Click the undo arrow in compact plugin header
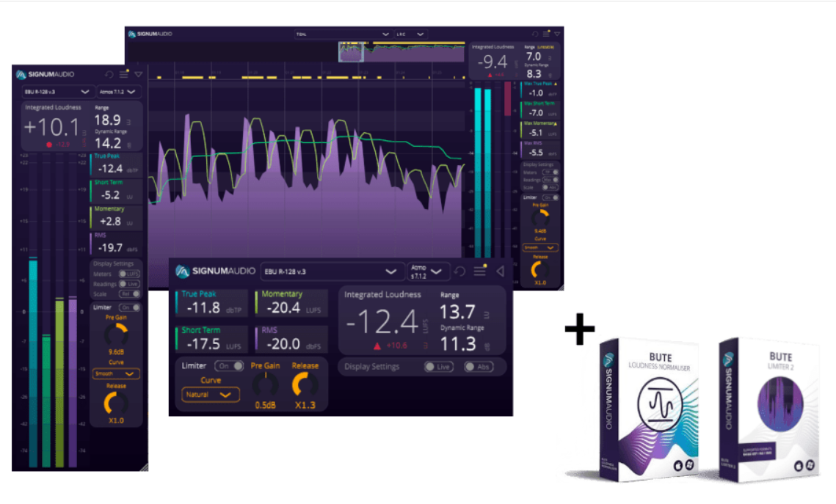The height and width of the screenshot is (504, 836). (x=459, y=271)
